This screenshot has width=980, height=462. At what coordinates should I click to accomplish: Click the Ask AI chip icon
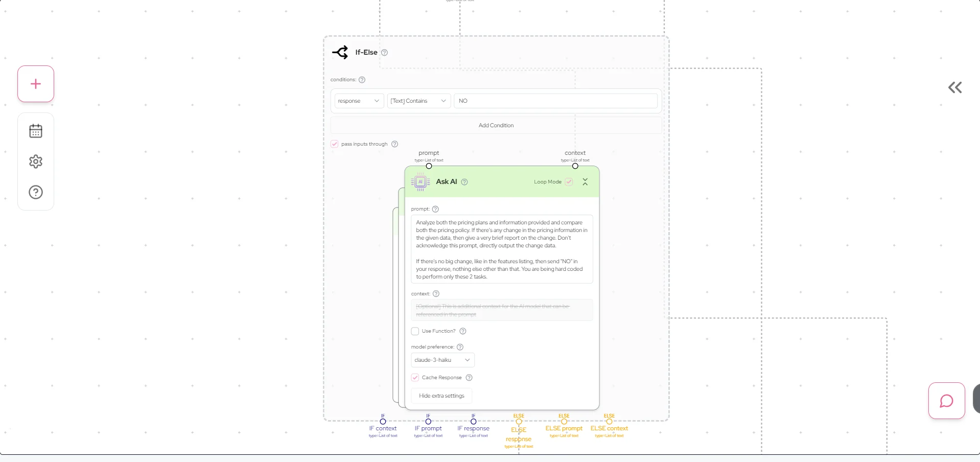point(420,182)
